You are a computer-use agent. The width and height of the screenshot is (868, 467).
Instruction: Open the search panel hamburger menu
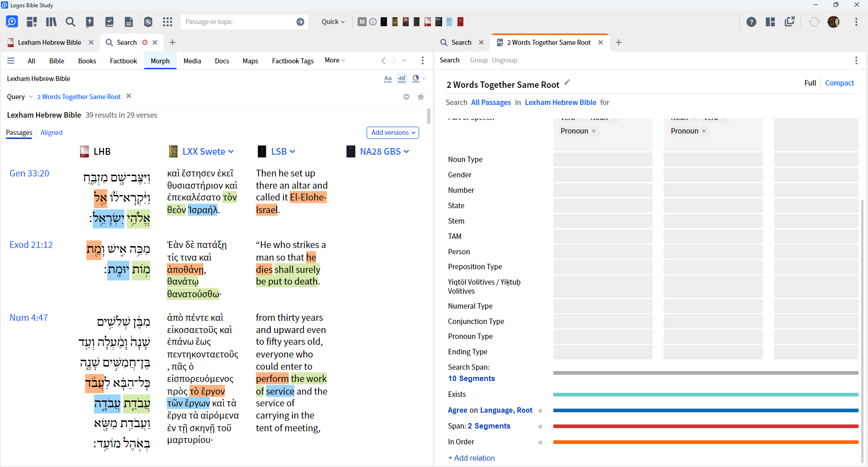pyautogui.click(x=11, y=61)
